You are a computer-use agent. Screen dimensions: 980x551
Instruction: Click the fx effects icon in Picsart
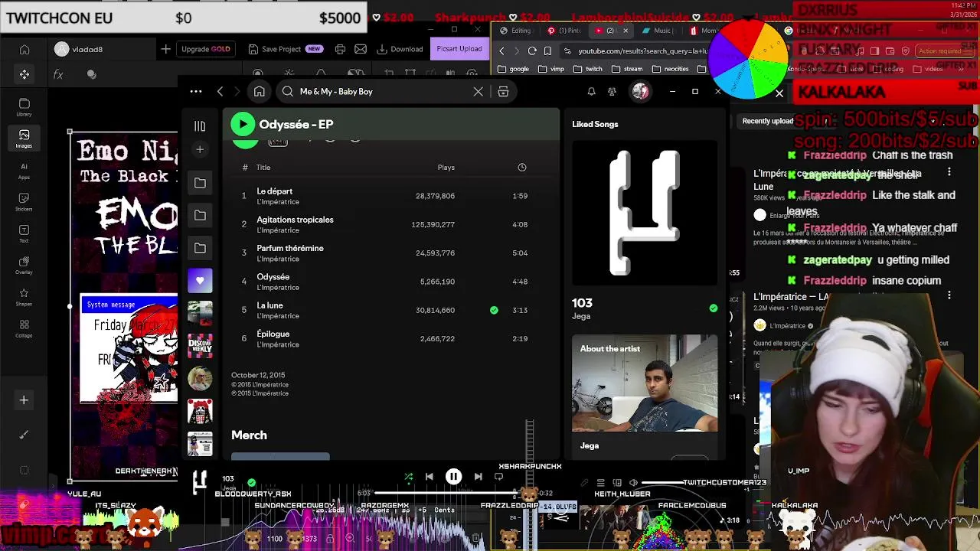click(58, 74)
